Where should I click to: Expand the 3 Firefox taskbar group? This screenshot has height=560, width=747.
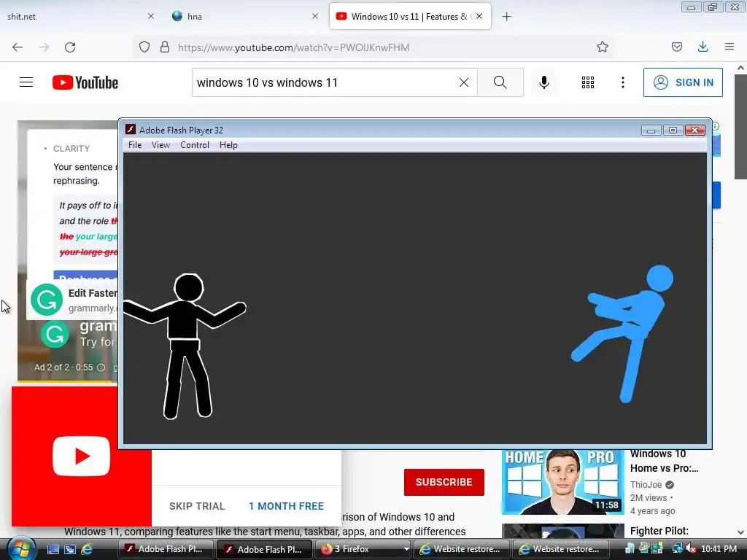363,549
